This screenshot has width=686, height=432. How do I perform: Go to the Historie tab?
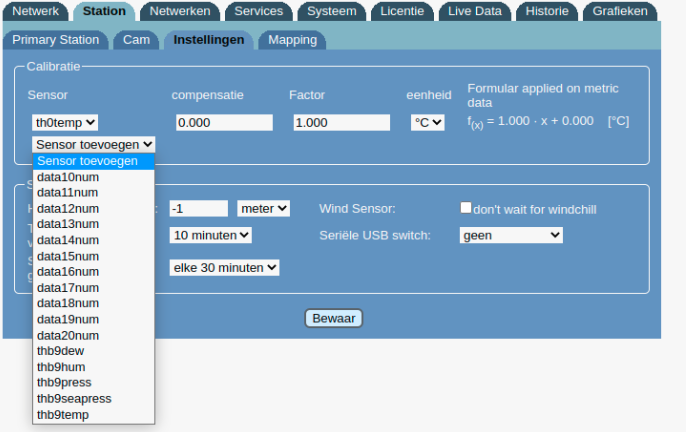click(x=546, y=12)
